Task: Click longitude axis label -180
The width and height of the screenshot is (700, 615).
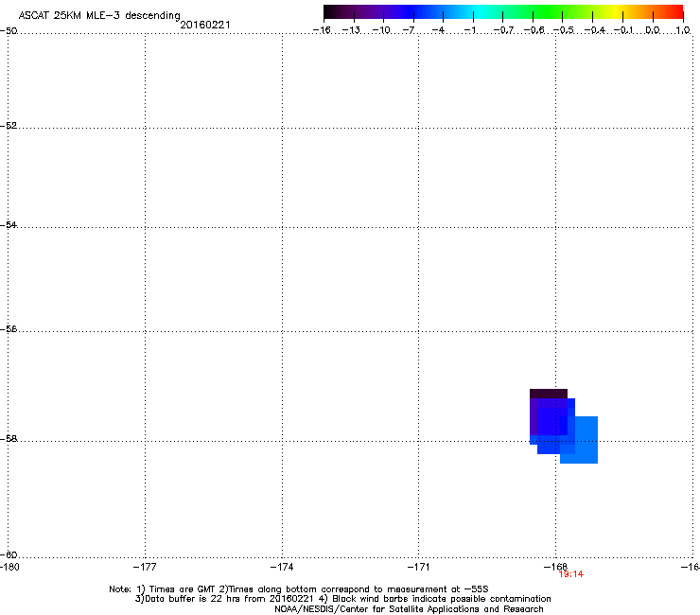Action: (x=9, y=567)
